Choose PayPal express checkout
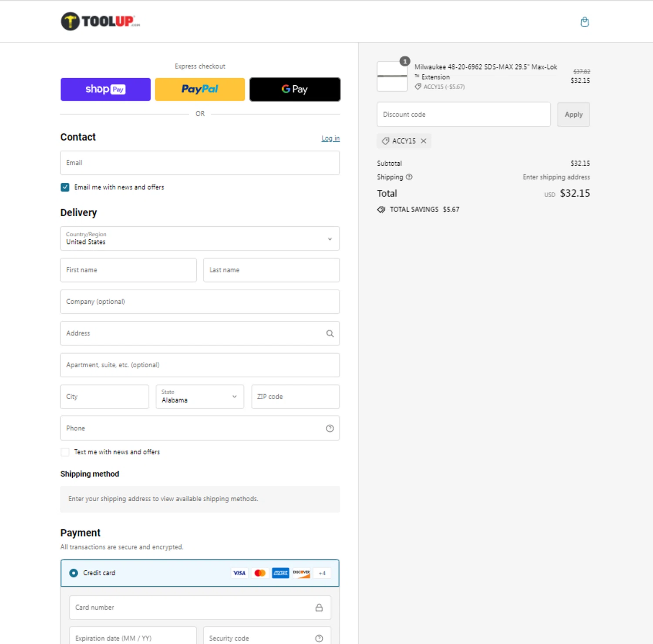The width and height of the screenshot is (653, 644). (x=200, y=90)
